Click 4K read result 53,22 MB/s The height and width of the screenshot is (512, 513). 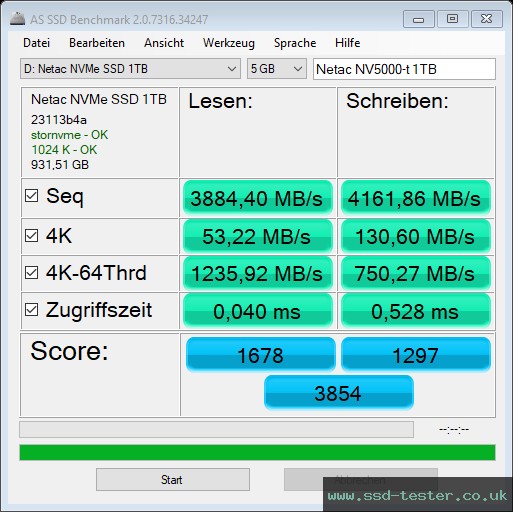point(258,236)
